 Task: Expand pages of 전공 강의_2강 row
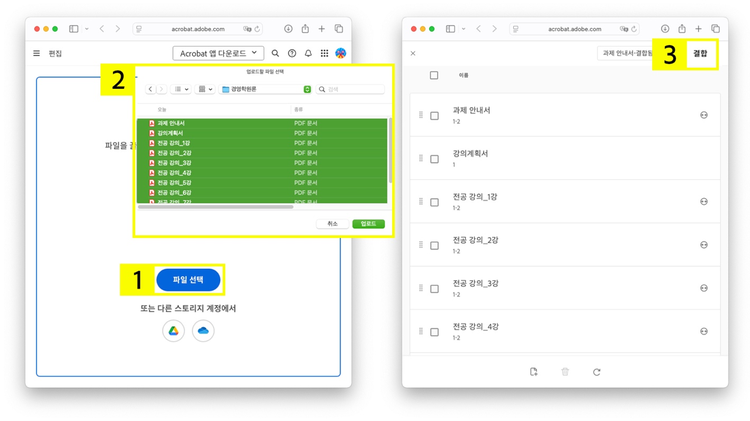click(x=704, y=244)
